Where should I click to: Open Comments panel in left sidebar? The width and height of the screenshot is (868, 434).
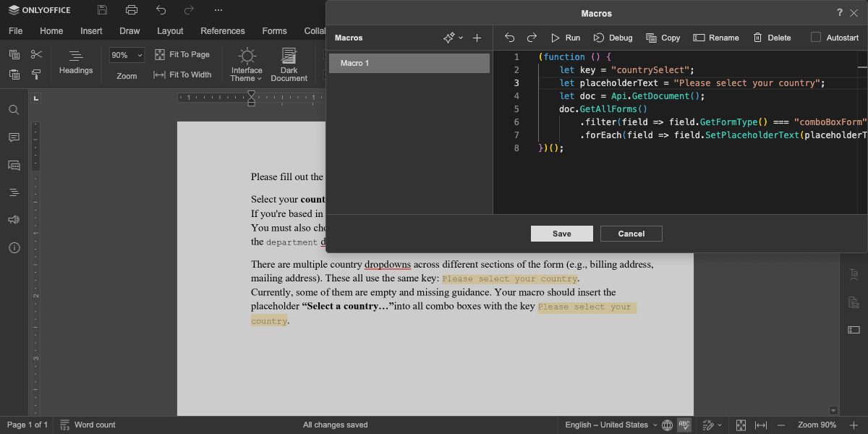click(x=14, y=137)
